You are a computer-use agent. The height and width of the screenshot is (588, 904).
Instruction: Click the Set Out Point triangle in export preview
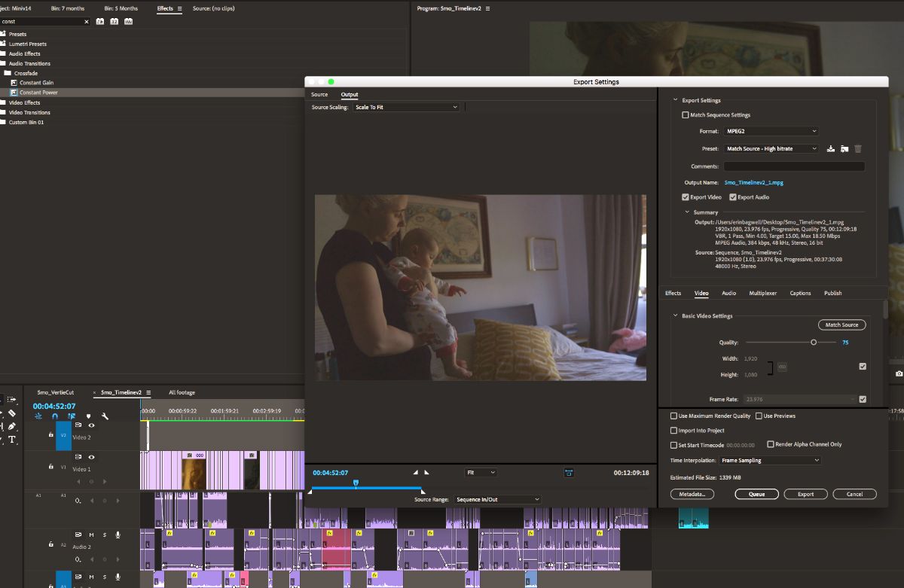[x=426, y=472]
